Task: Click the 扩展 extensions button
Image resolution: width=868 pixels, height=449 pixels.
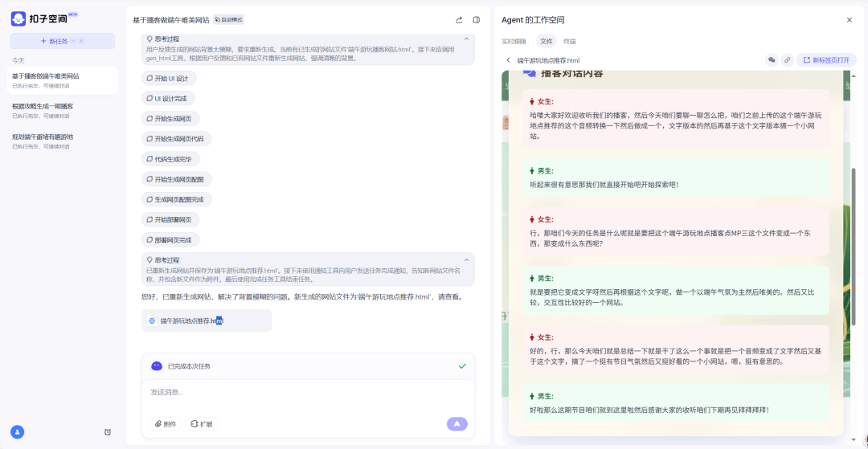Action: pyautogui.click(x=202, y=424)
